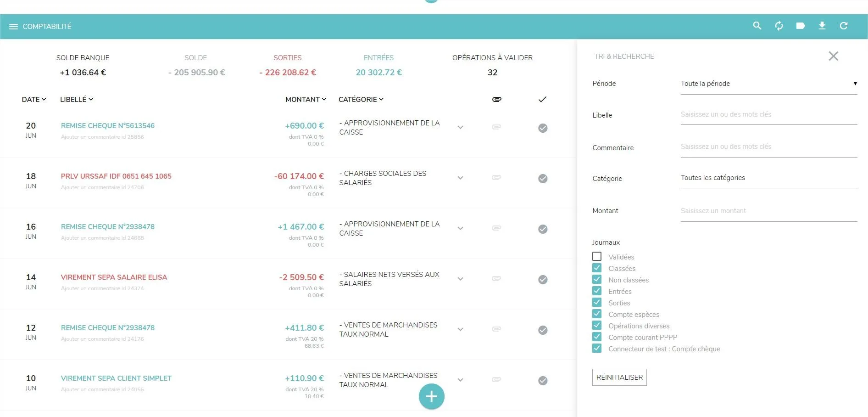Open the 12 JUN REMISE CHEQUE N°2938478 link

tap(108, 328)
